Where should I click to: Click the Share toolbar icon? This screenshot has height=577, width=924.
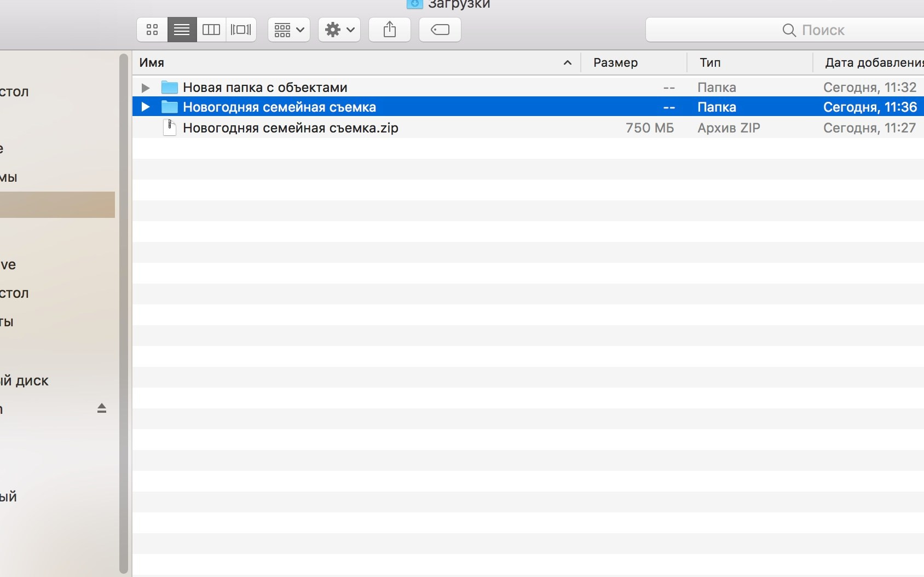click(x=390, y=30)
